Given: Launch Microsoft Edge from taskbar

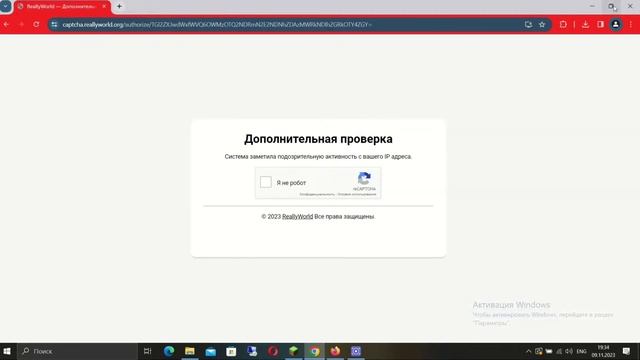Looking at the screenshot, I should (x=169, y=351).
